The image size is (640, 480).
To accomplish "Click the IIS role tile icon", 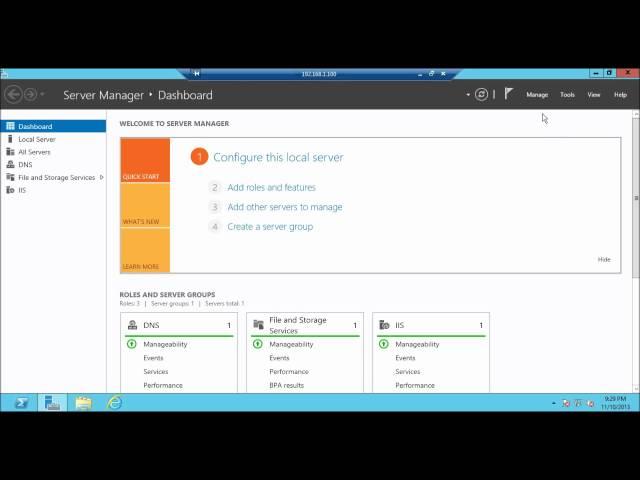I will pos(384,325).
